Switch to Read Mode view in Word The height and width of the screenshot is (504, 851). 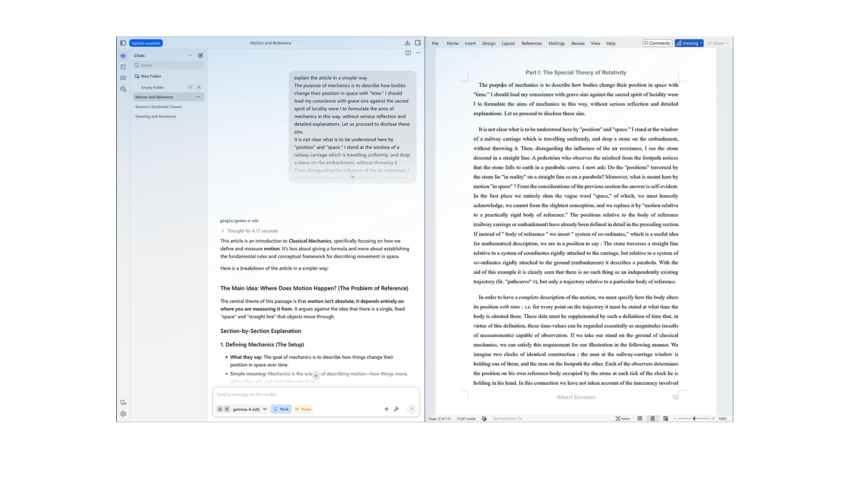(640, 419)
